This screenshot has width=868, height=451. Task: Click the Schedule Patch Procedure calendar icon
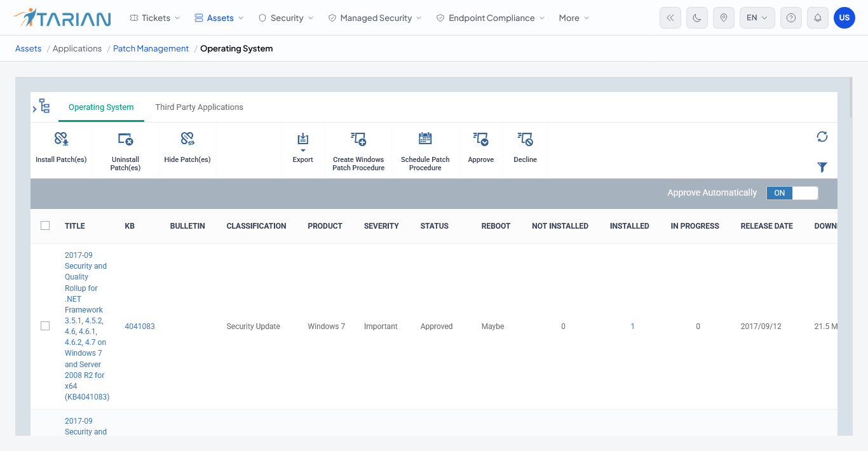[x=425, y=138]
